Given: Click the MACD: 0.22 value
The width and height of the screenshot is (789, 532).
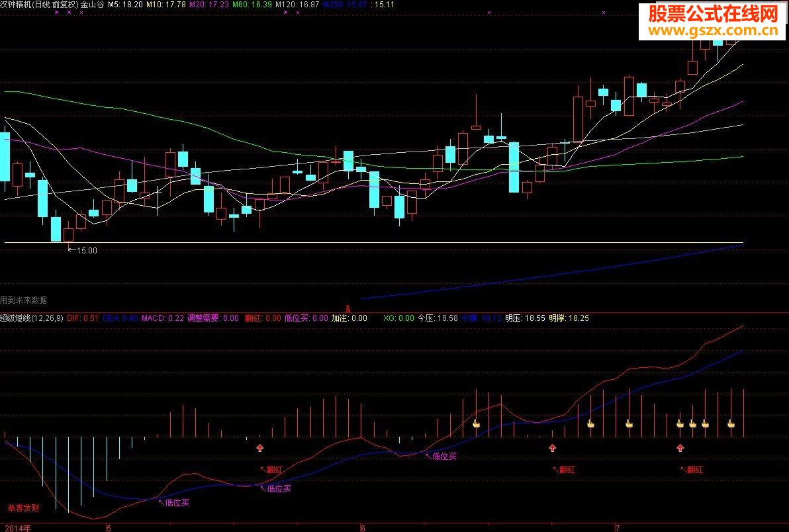Looking at the screenshot, I should (163, 318).
